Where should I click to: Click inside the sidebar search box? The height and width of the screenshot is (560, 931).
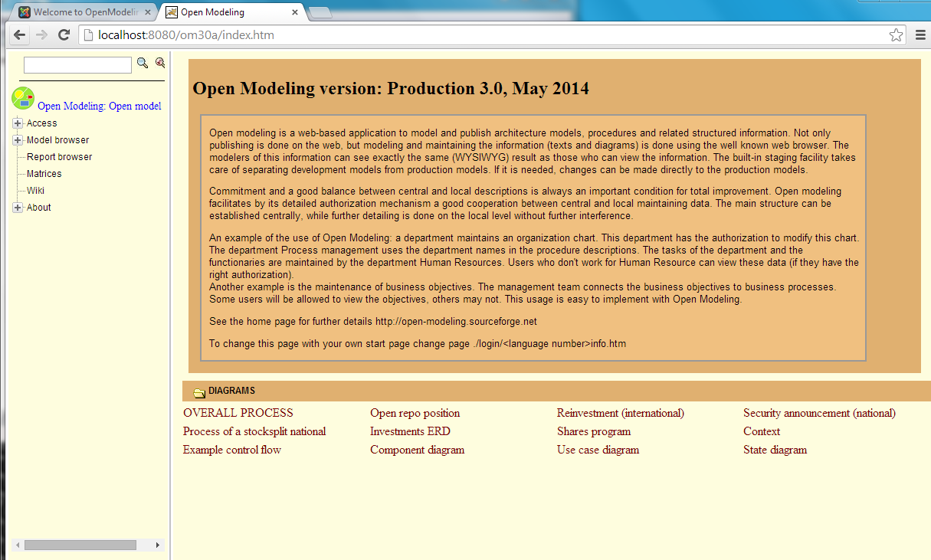click(x=77, y=64)
